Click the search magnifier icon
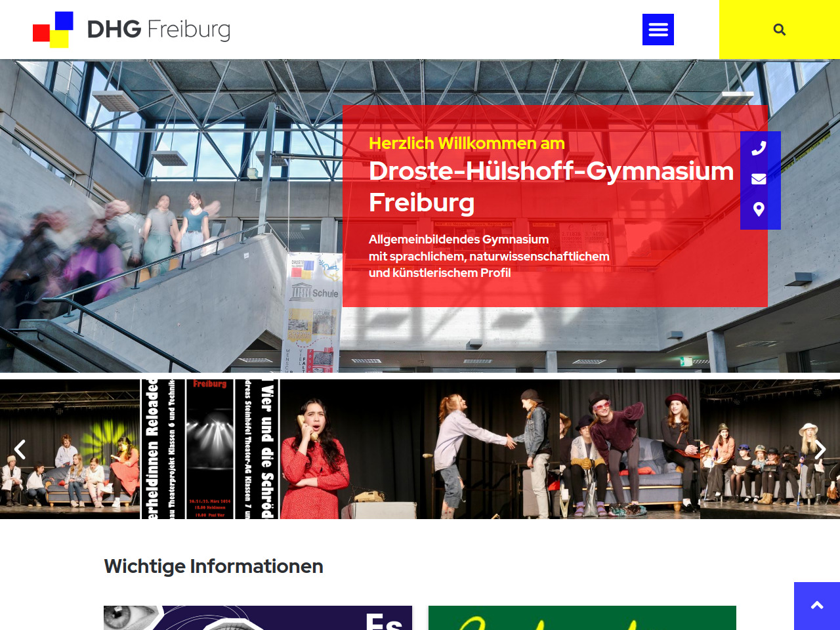The height and width of the screenshot is (630, 840). click(780, 30)
